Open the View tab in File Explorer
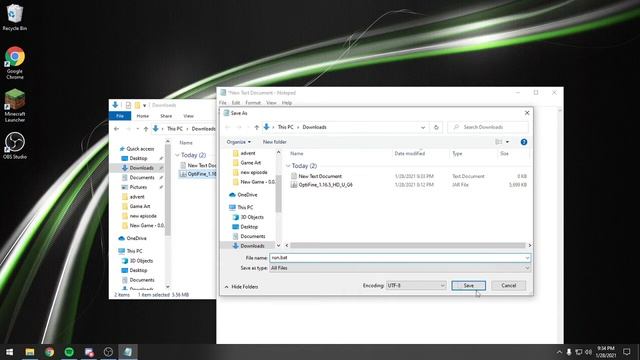 click(188, 116)
